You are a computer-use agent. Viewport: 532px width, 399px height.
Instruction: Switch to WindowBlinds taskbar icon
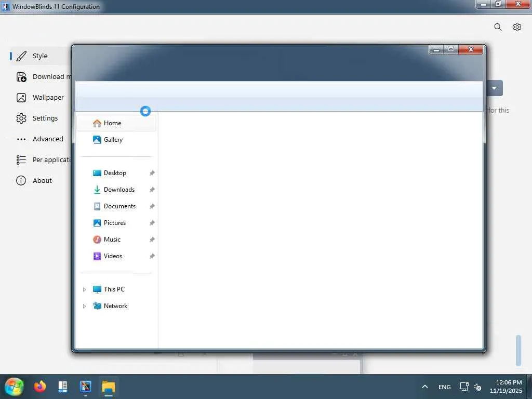pos(86,387)
